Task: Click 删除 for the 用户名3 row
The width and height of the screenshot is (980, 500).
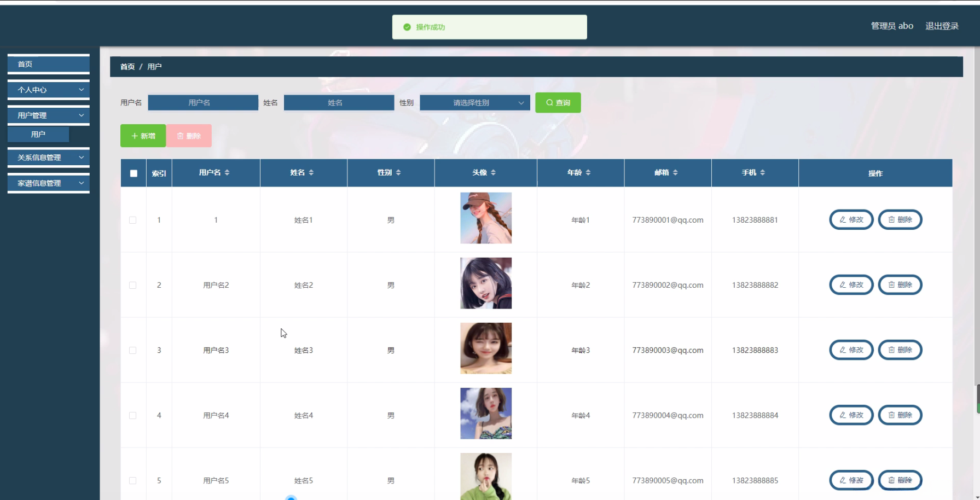Action: pyautogui.click(x=900, y=350)
